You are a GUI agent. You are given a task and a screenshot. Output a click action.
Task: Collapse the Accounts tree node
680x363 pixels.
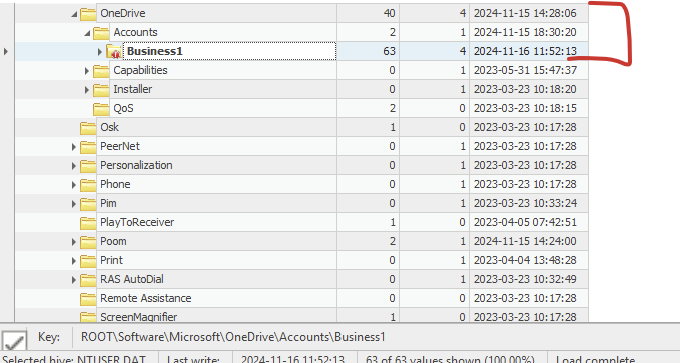coord(87,33)
